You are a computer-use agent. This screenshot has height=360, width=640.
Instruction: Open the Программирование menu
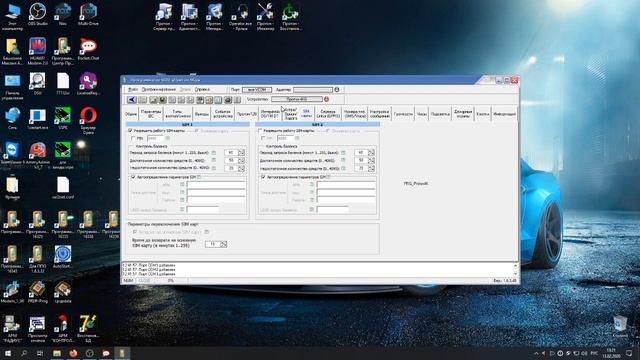click(158, 89)
